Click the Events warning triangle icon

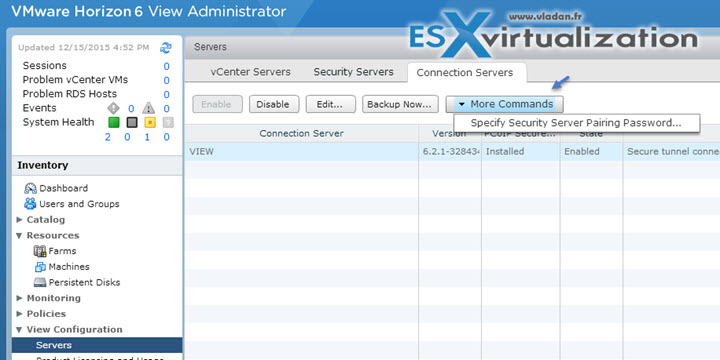tap(148, 108)
